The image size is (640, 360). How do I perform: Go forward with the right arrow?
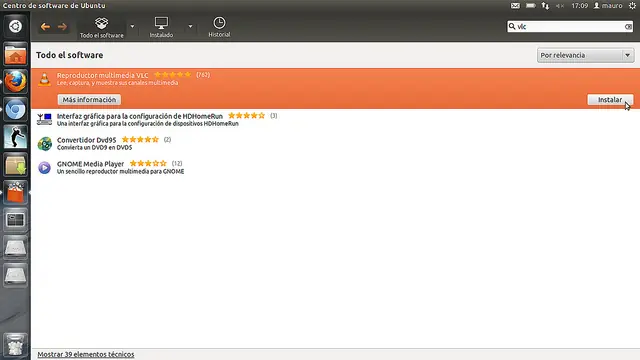pyautogui.click(x=62, y=27)
